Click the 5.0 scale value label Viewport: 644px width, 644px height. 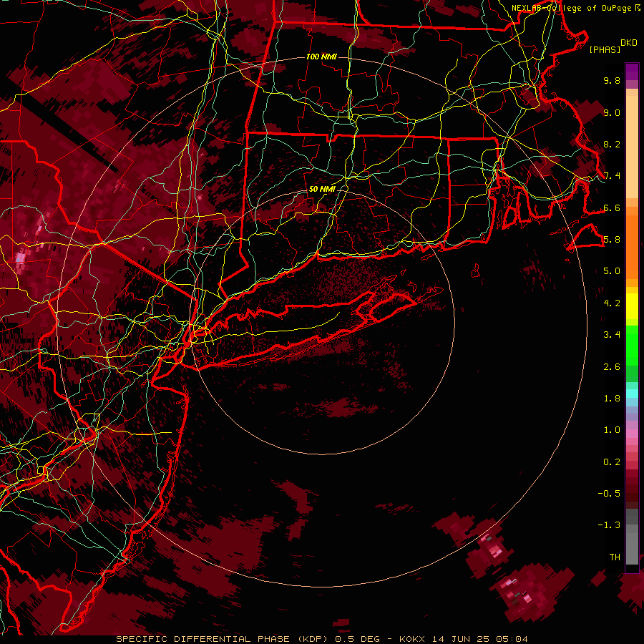pyautogui.click(x=612, y=271)
